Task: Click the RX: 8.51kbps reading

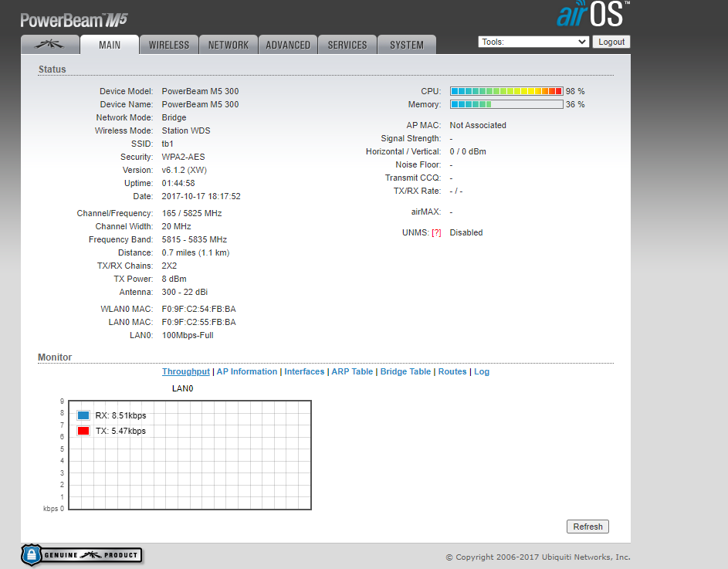Action: coord(120,415)
